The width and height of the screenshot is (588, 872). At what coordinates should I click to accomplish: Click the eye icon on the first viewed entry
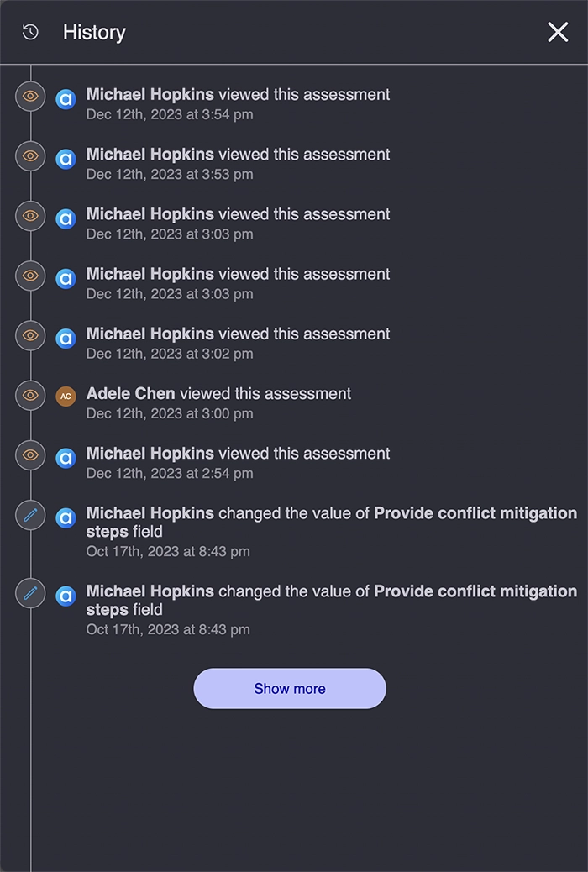30,96
